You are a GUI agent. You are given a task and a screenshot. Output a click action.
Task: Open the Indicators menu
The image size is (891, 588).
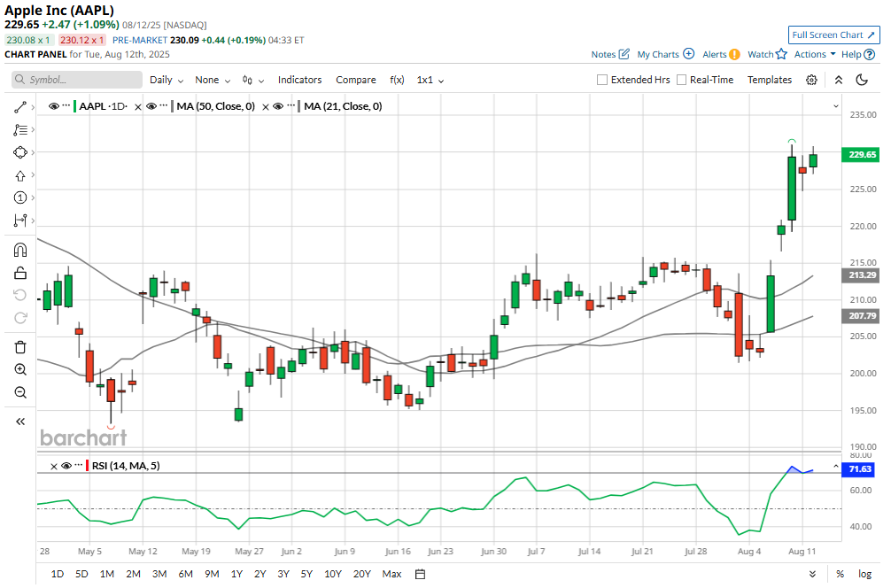pos(299,80)
